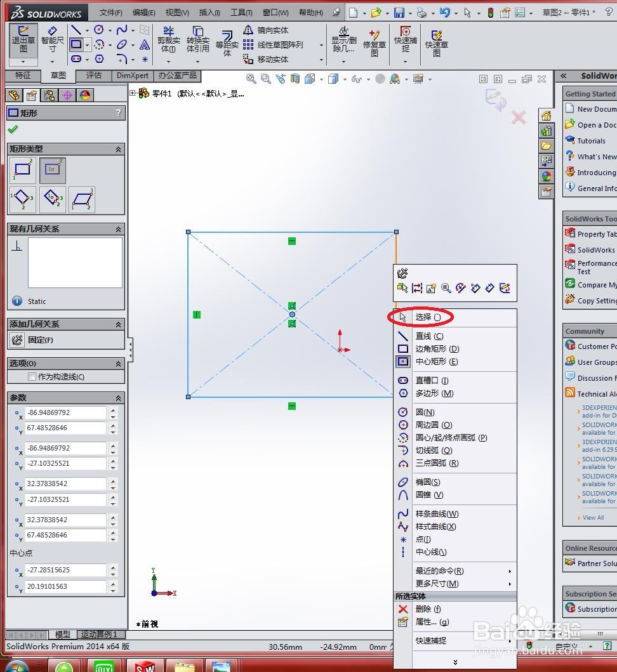Choose 中心线 in context menu

[x=455, y=552]
